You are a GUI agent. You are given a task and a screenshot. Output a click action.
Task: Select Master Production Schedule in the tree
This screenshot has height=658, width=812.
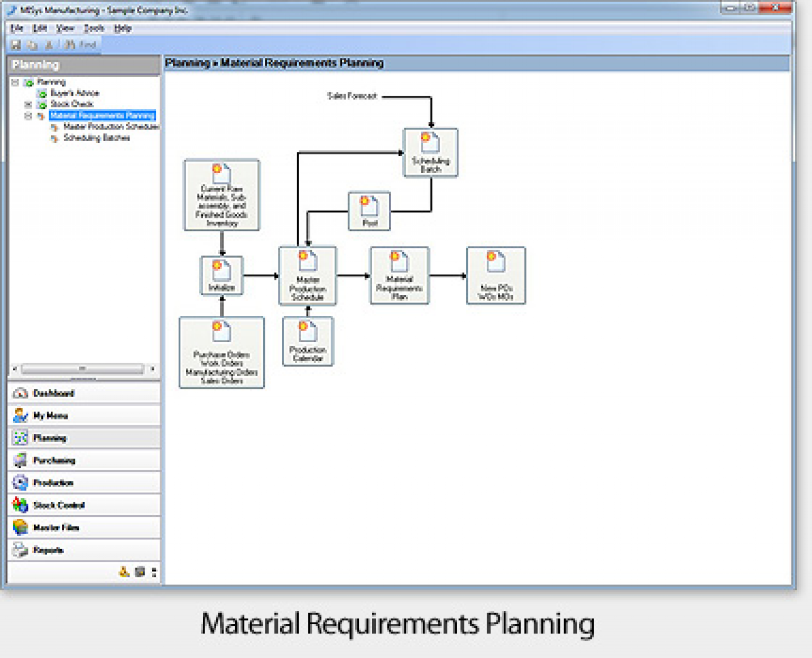111,126
